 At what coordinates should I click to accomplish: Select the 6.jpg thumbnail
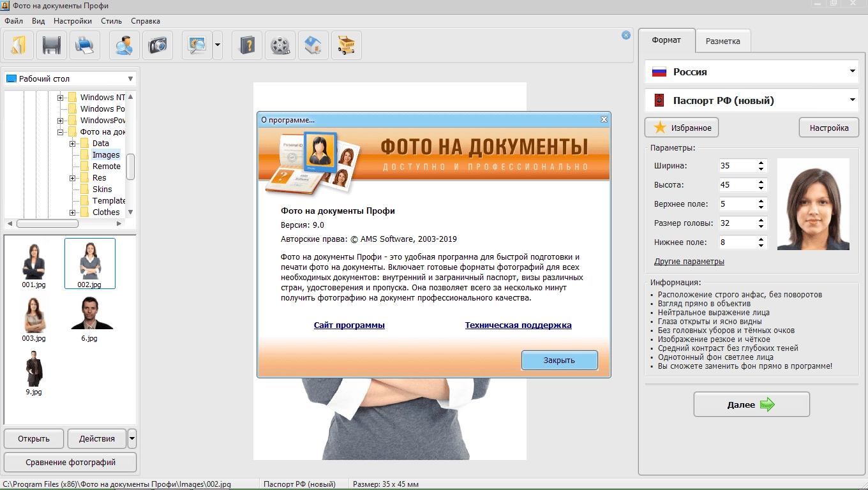point(89,318)
